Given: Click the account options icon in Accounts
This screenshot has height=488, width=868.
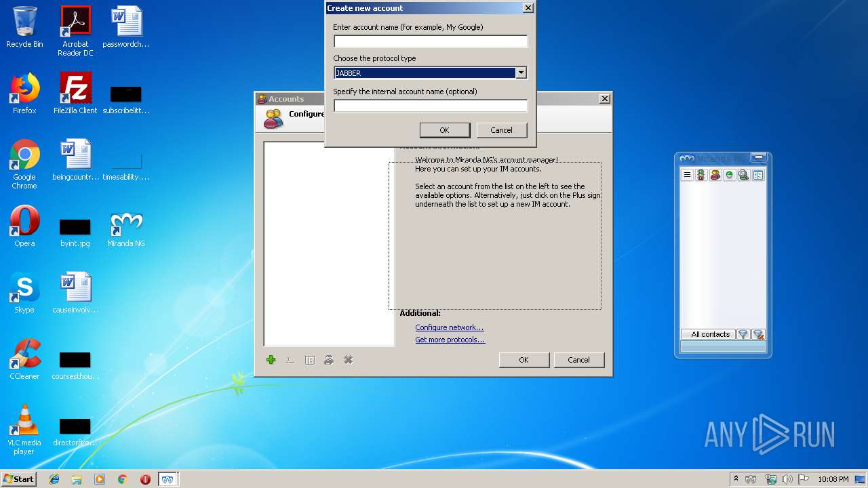Looking at the screenshot, I should [310, 360].
